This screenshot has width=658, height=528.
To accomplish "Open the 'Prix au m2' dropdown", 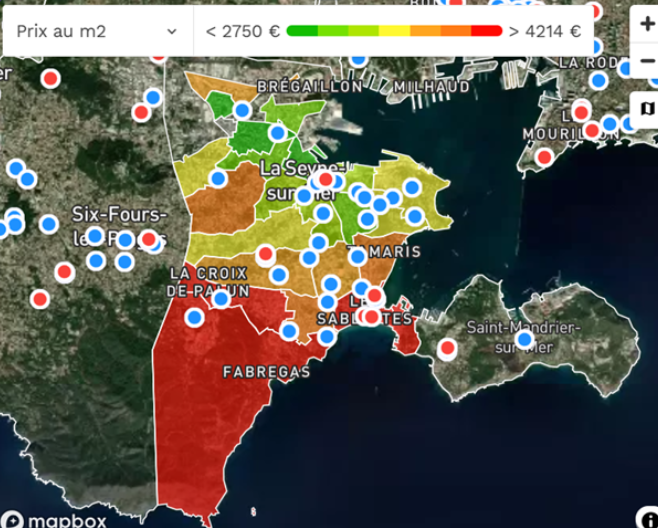I will pos(95,31).
